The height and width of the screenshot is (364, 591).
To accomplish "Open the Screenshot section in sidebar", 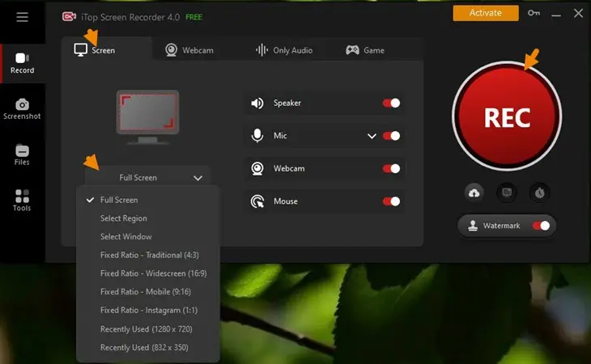I will 22,109.
